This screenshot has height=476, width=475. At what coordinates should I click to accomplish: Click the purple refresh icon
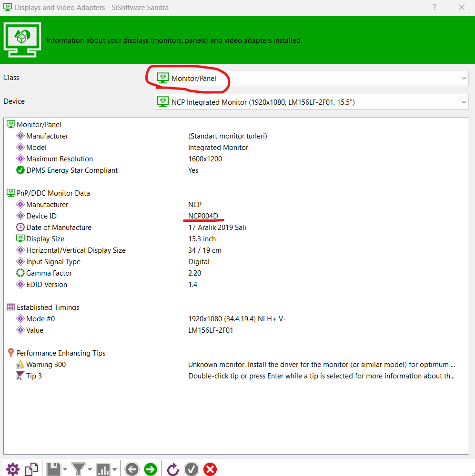click(x=173, y=469)
